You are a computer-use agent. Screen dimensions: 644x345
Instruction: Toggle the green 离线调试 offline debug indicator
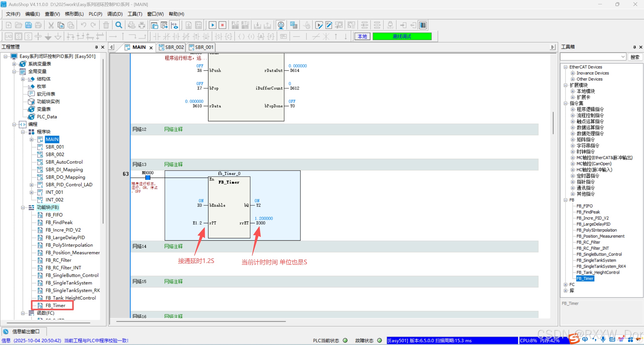click(402, 36)
